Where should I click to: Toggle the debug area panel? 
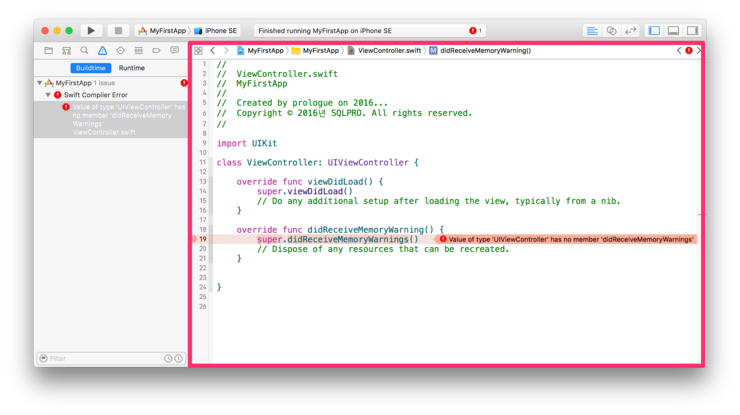pyautogui.click(x=673, y=31)
